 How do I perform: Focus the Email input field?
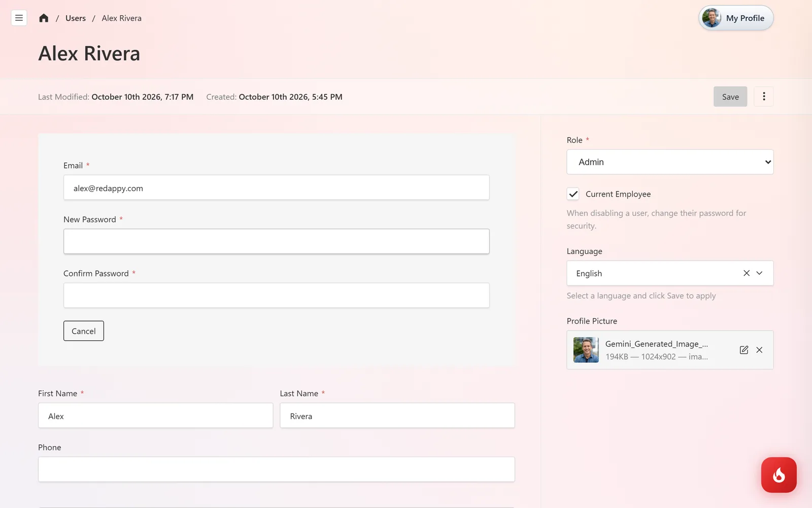(277, 187)
